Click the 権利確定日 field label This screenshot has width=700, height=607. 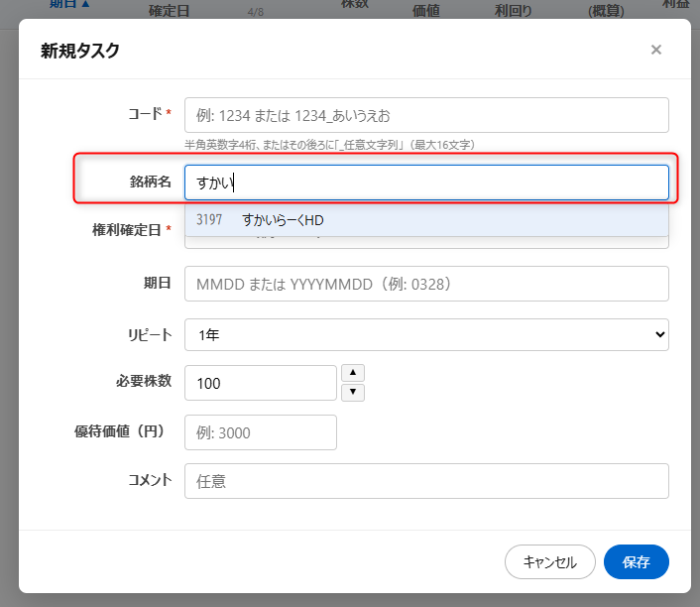click(x=126, y=230)
